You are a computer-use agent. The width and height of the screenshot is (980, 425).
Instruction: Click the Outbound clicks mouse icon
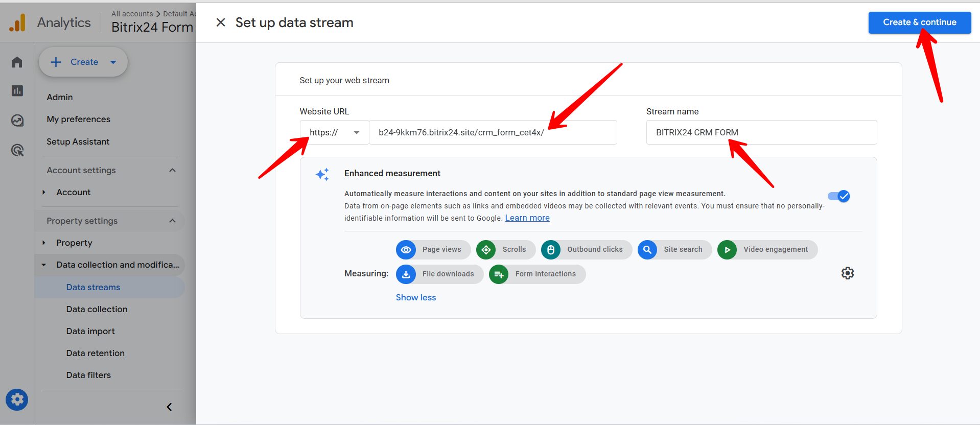point(551,250)
